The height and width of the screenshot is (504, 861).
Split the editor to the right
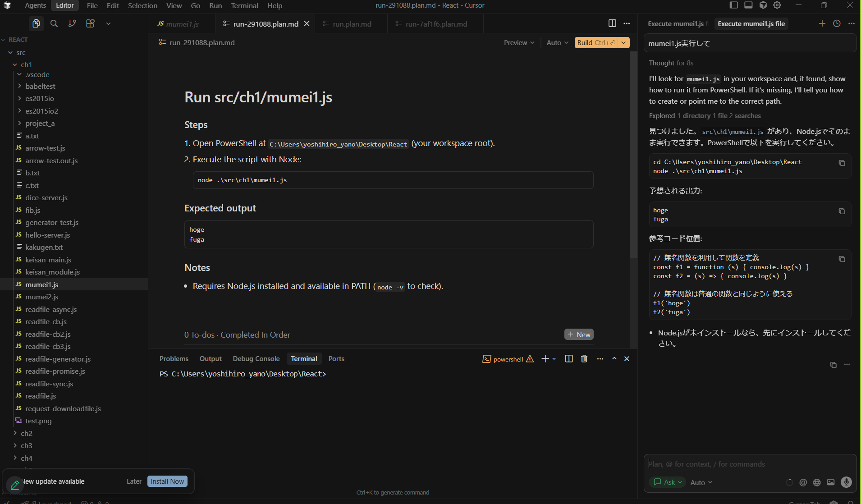click(x=612, y=23)
